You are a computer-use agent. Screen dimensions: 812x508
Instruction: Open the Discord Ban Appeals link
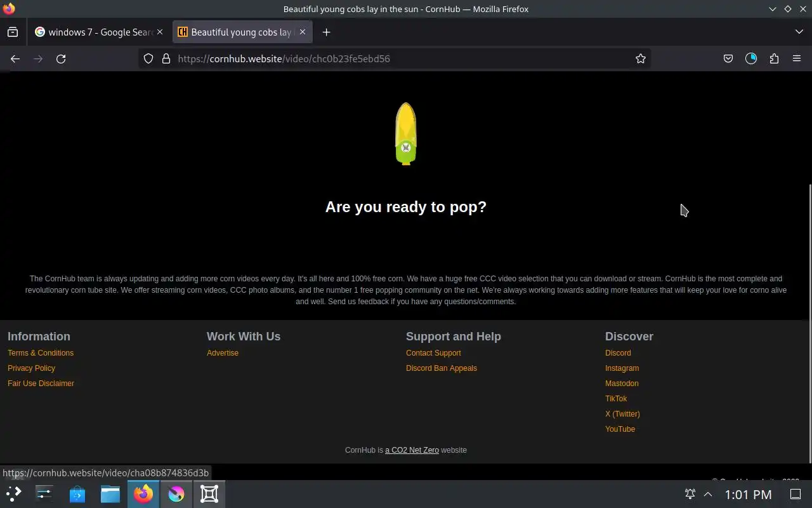tap(442, 368)
